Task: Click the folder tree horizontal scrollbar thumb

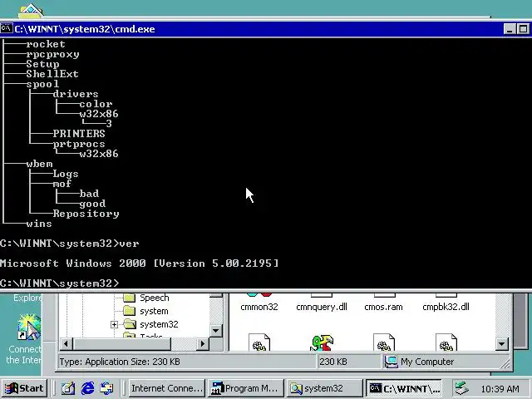Action: tap(121, 343)
